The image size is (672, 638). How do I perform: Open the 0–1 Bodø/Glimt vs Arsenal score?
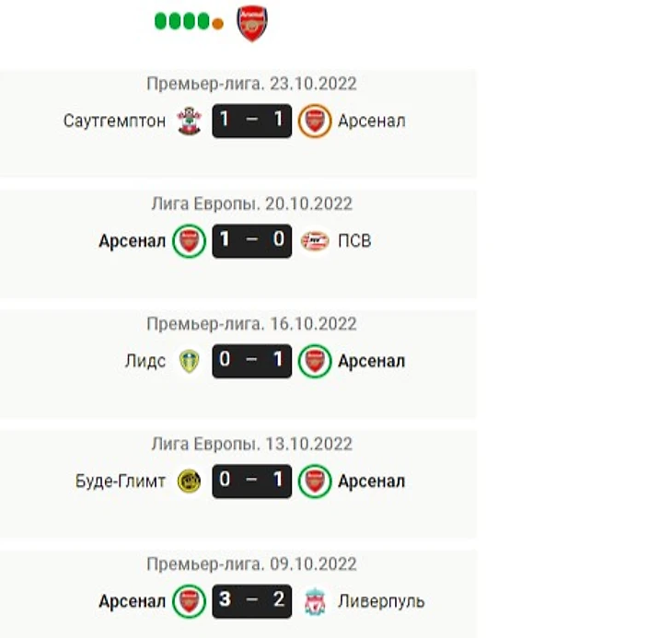tap(251, 481)
